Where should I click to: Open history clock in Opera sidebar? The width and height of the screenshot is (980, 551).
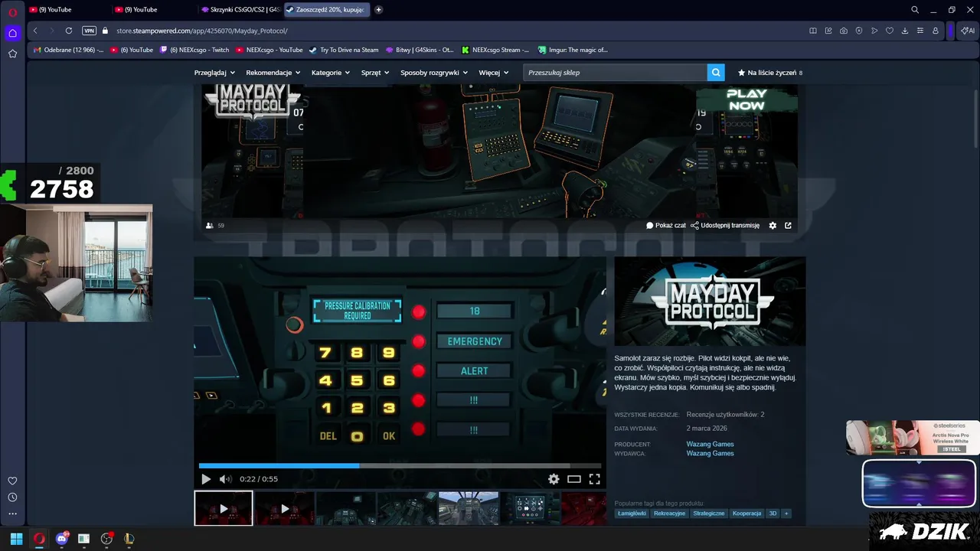click(x=12, y=497)
